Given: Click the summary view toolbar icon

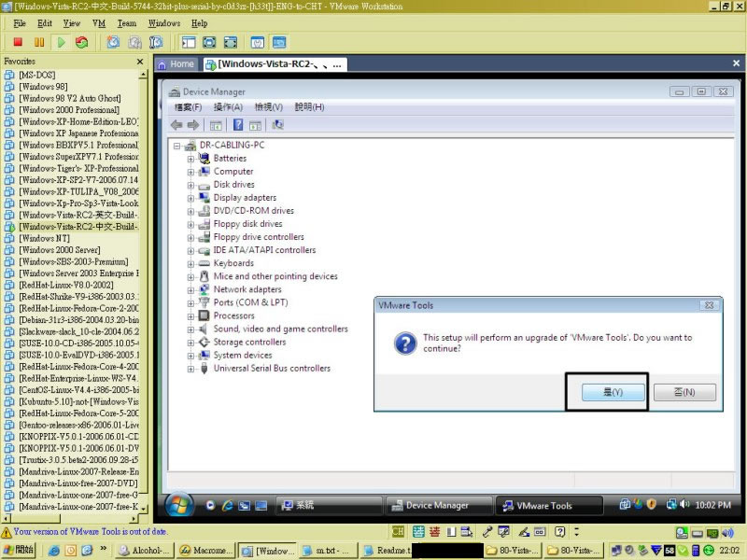Looking at the screenshot, I should point(258,42).
